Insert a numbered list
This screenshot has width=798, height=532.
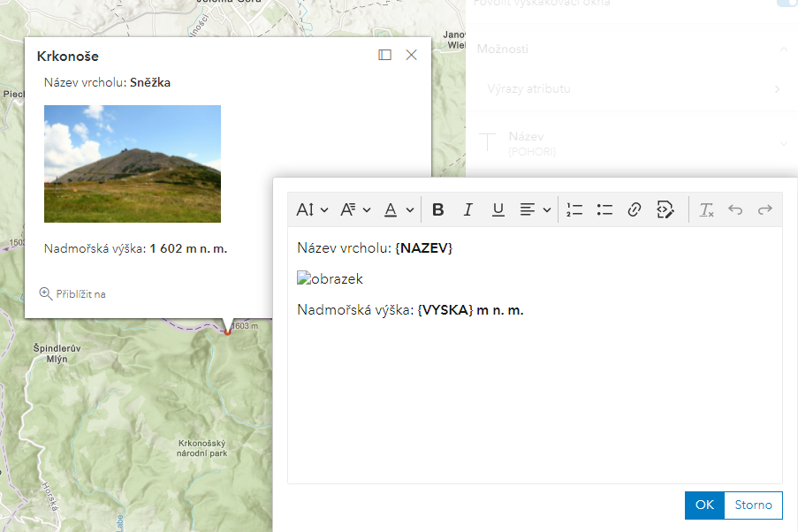(574, 209)
